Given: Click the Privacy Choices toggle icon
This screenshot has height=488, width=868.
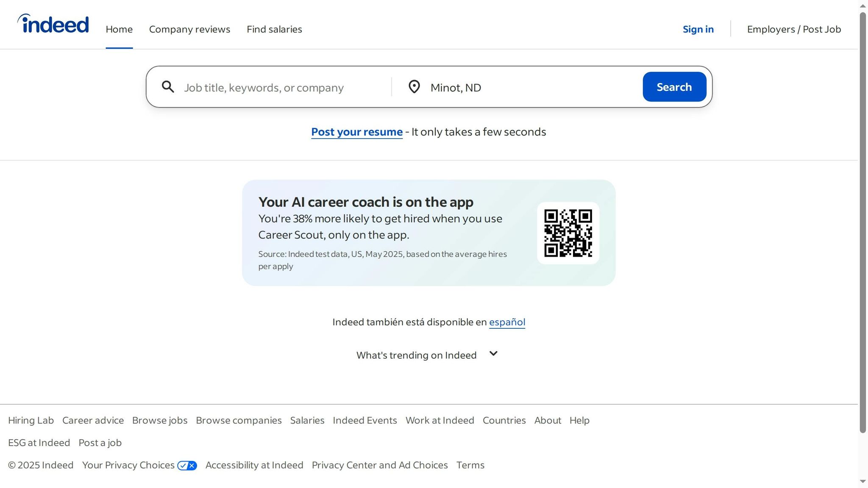Looking at the screenshot, I should pyautogui.click(x=187, y=466).
